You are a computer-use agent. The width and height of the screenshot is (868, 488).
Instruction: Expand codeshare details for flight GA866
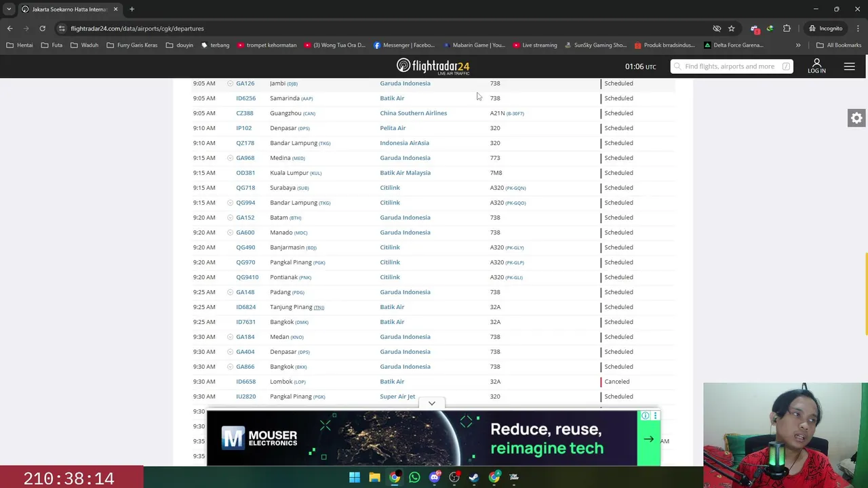[230, 367]
